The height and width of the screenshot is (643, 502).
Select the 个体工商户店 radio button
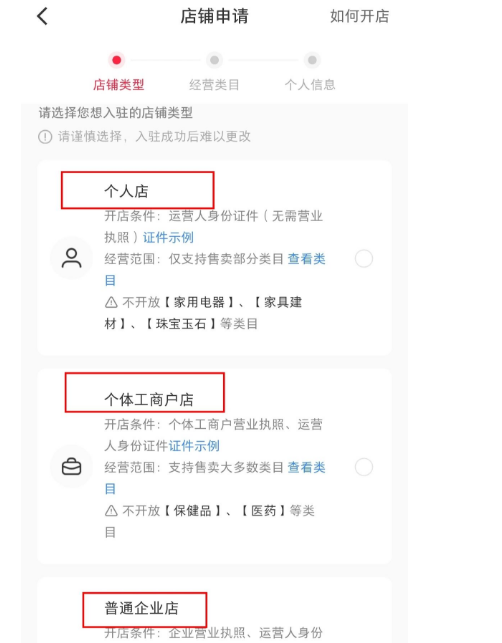coord(364,467)
